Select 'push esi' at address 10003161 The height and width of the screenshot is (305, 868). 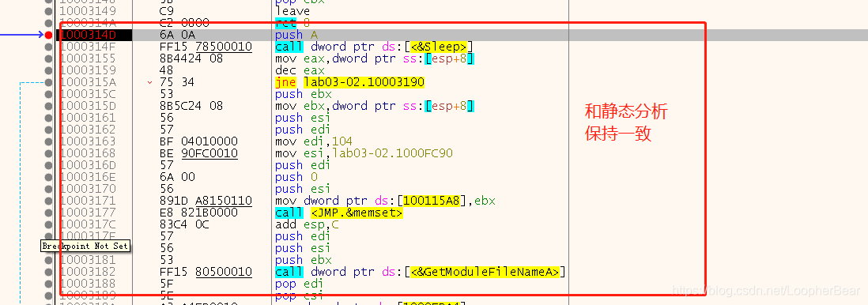click(x=304, y=118)
